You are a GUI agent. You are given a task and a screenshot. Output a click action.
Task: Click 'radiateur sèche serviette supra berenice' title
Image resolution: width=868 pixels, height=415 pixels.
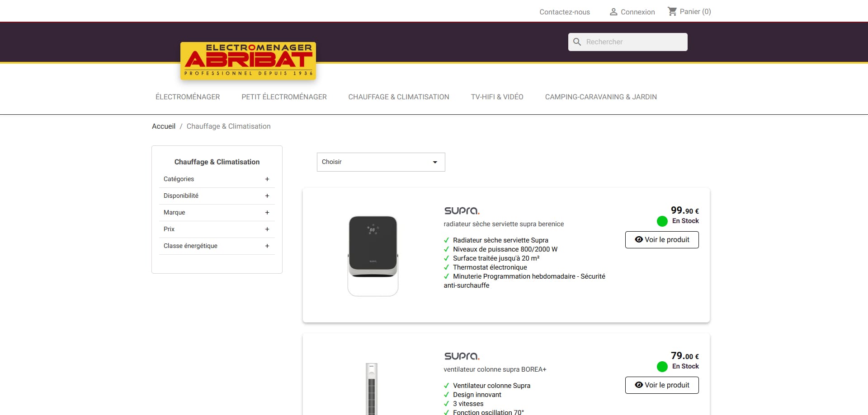(x=504, y=224)
